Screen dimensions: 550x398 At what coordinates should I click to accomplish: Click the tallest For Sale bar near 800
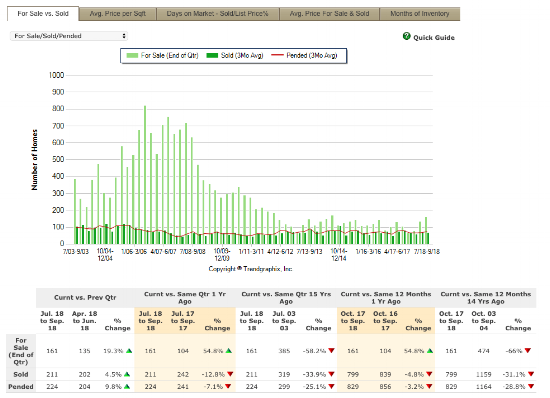click(x=145, y=175)
